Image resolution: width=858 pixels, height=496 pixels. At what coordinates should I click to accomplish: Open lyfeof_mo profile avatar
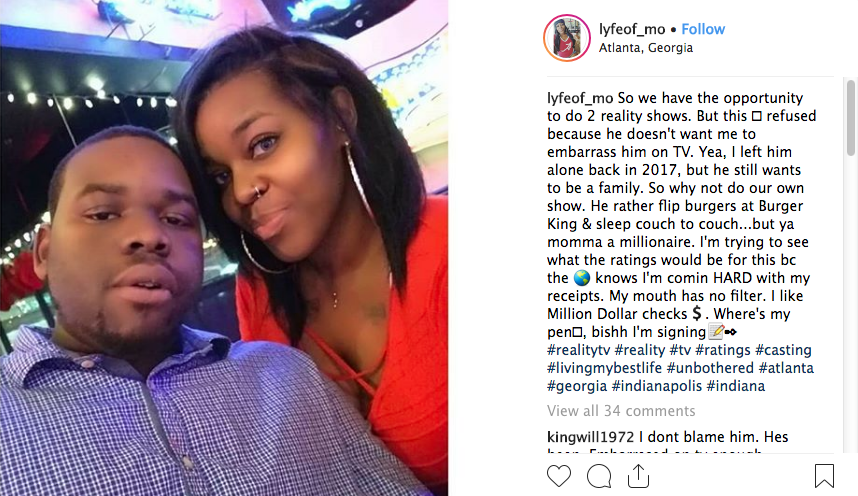click(x=567, y=38)
